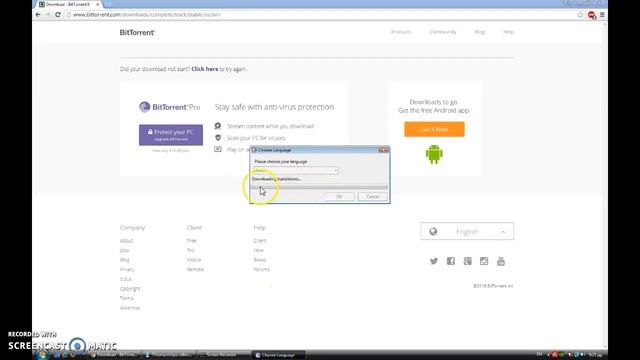640x360 pixels.
Task: Click the Windows Start button
Action: [42, 356]
